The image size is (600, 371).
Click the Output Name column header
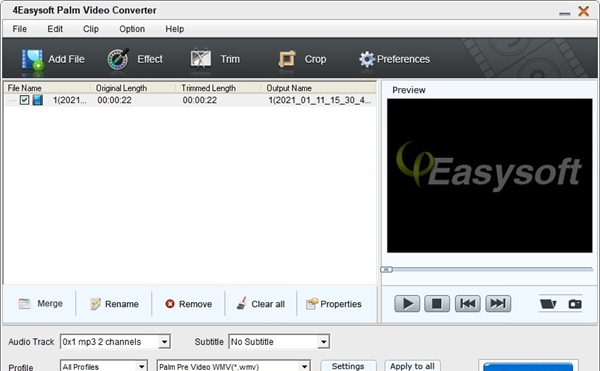tap(318, 88)
